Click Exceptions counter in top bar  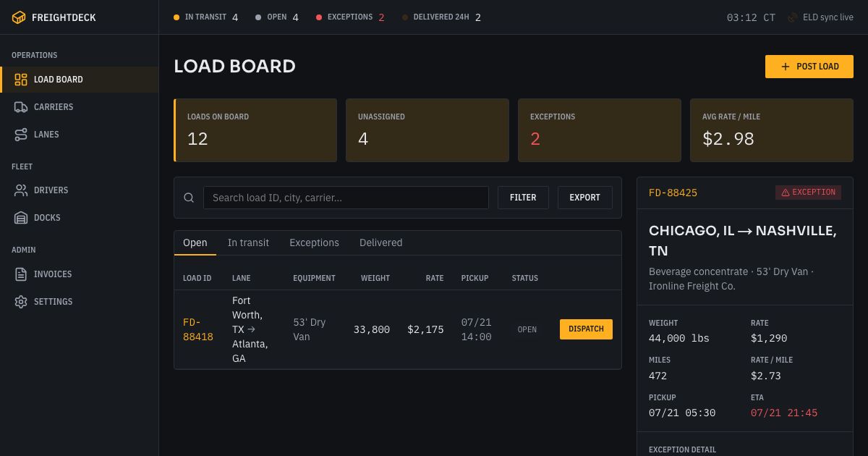point(350,17)
